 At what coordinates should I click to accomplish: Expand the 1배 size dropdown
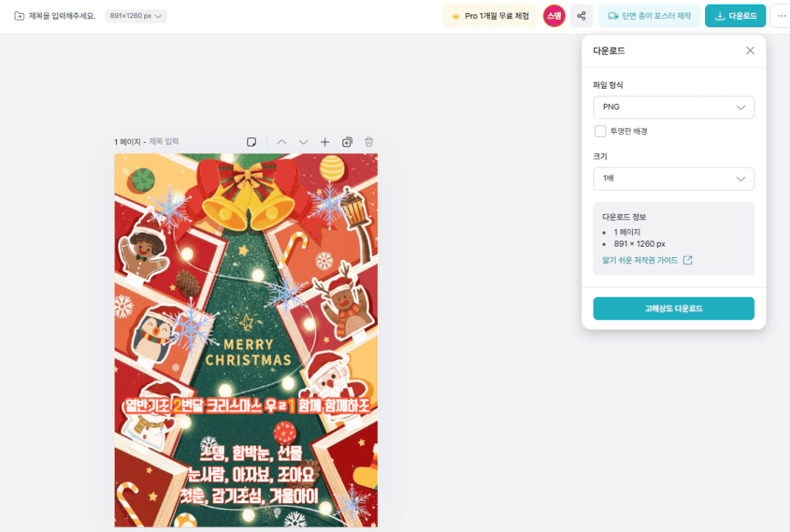point(674,178)
